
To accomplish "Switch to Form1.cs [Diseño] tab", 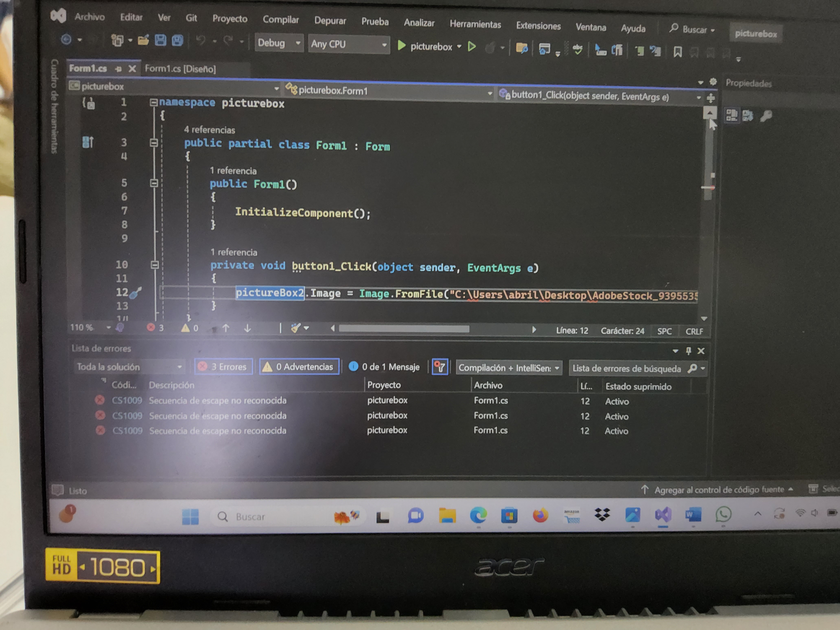I will pyautogui.click(x=180, y=69).
